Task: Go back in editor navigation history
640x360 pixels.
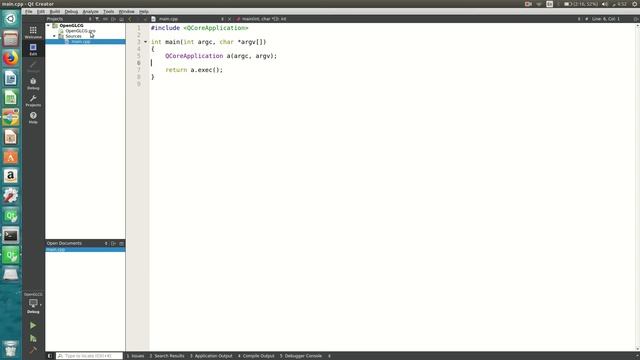Action: (130, 19)
